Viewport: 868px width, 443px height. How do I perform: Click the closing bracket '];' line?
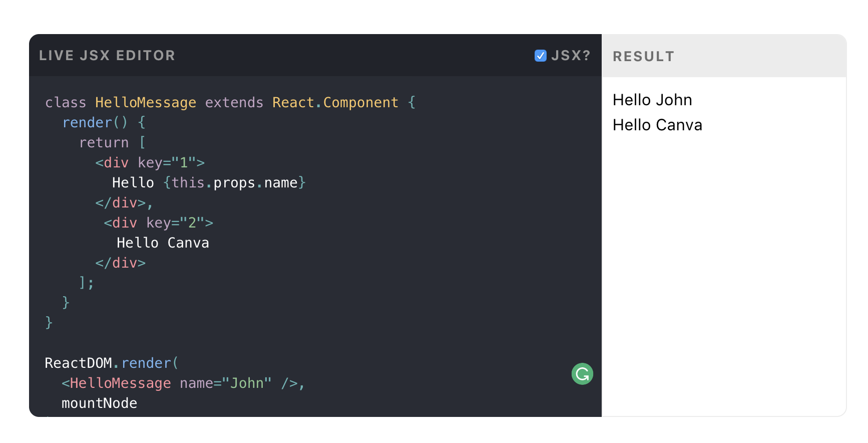coord(87,283)
